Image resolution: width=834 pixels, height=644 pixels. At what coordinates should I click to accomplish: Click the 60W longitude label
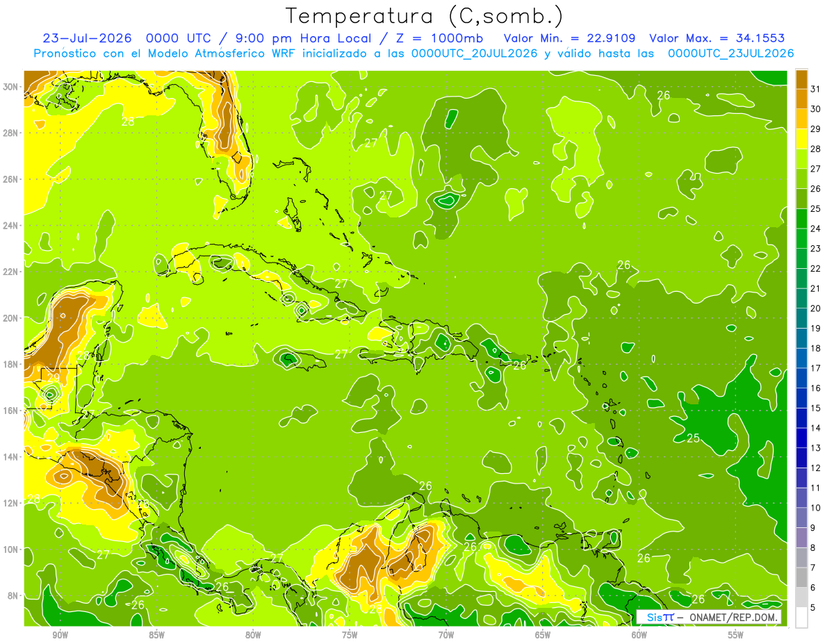[639, 636]
